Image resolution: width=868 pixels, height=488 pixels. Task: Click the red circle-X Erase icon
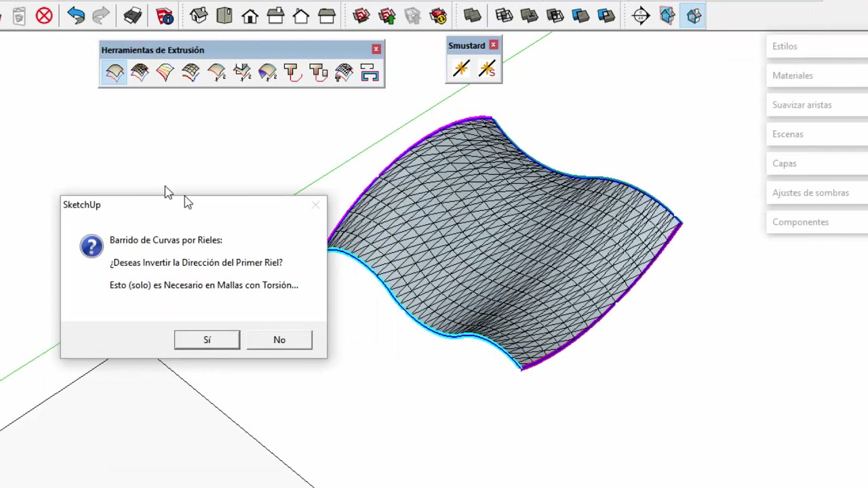(x=44, y=16)
